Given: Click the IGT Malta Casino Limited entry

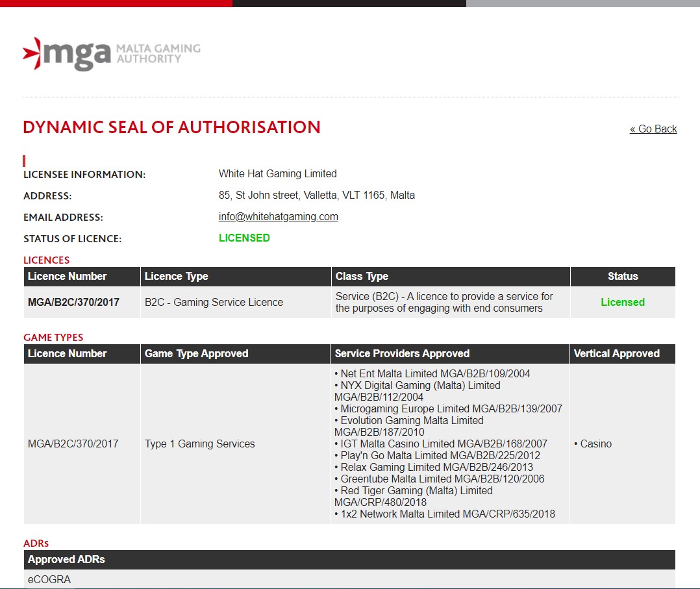Looking at the screenshot, I should pyautogui.click(x=441, y=444).
